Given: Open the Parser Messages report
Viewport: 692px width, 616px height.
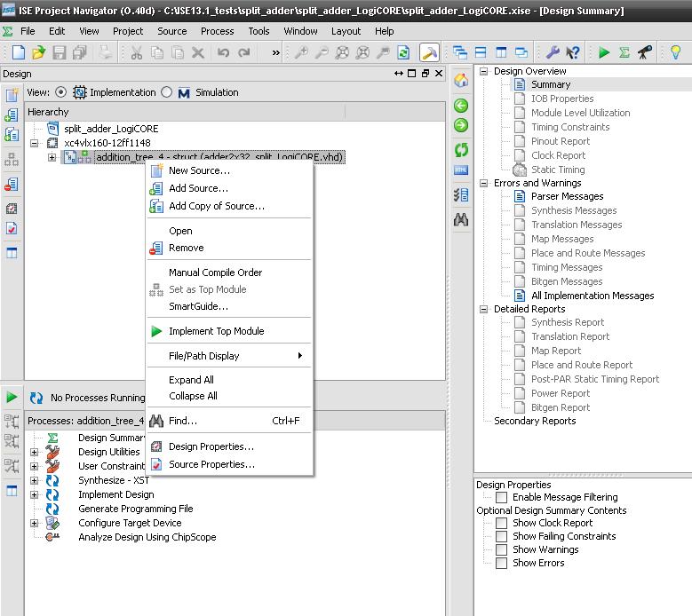Looking at the screenshot, I should pyautogui.click(x=567, y=197).
